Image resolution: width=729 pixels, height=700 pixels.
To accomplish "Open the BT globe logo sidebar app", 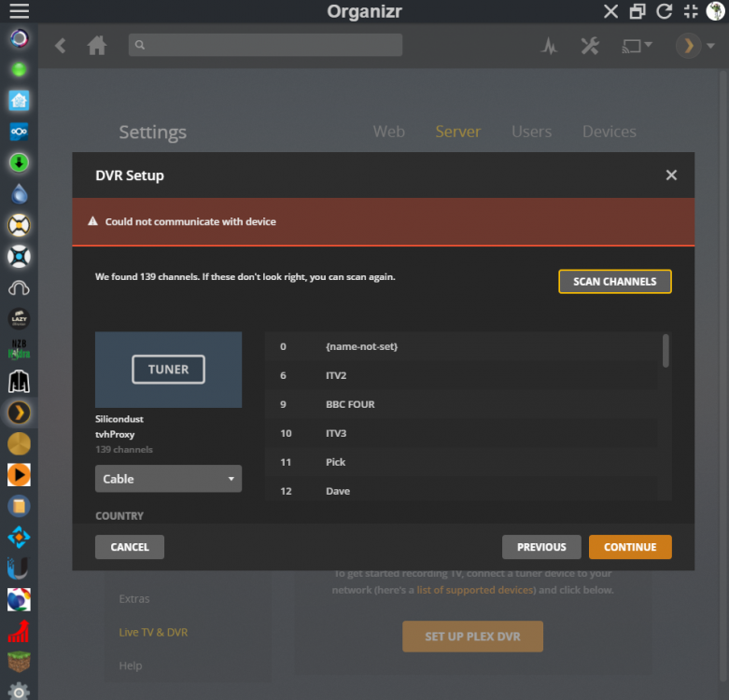I will (x=19, y=599).
